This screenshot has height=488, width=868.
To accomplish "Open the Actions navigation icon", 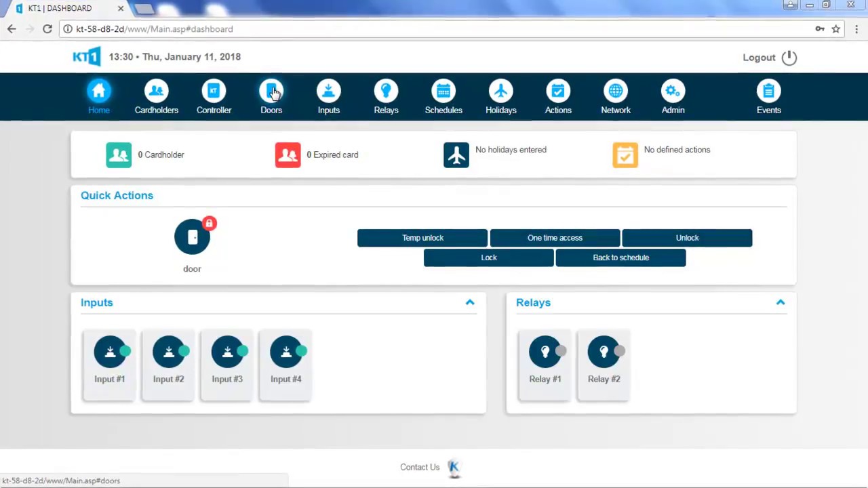I will pyautogui.click(x=558, y=91).
